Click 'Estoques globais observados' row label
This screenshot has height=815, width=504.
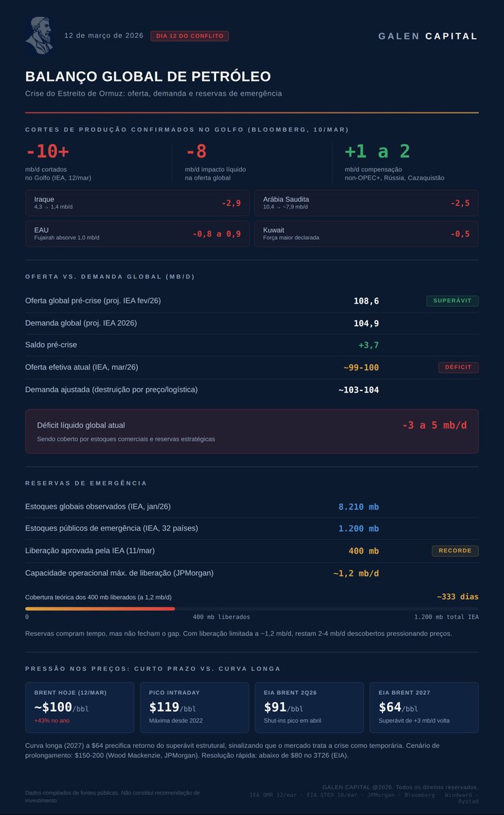[x=98, y=507]
